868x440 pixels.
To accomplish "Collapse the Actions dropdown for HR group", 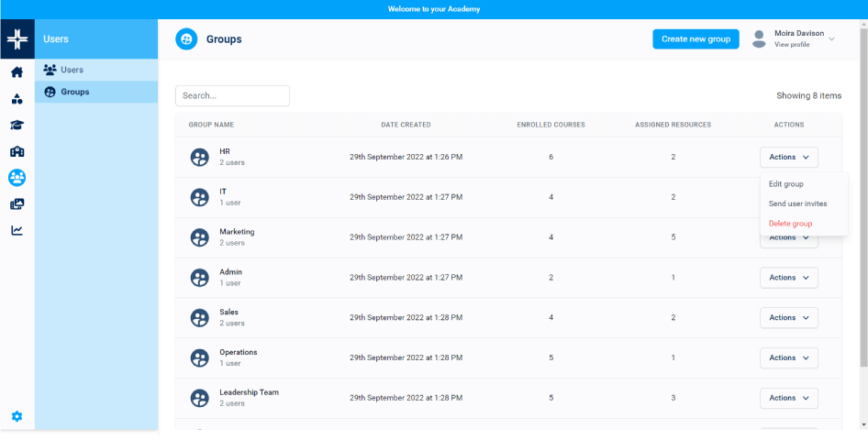I will (788, 157).
